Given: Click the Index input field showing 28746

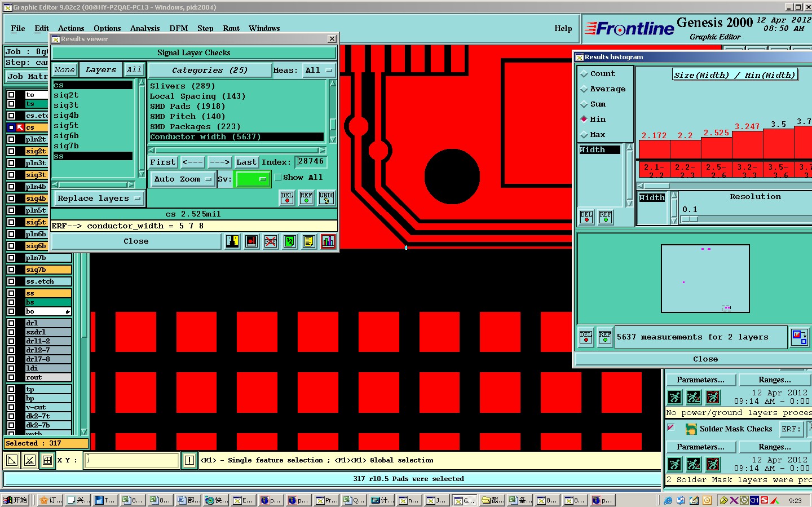Looking at the screenshot, I should (x=311, y=162).
